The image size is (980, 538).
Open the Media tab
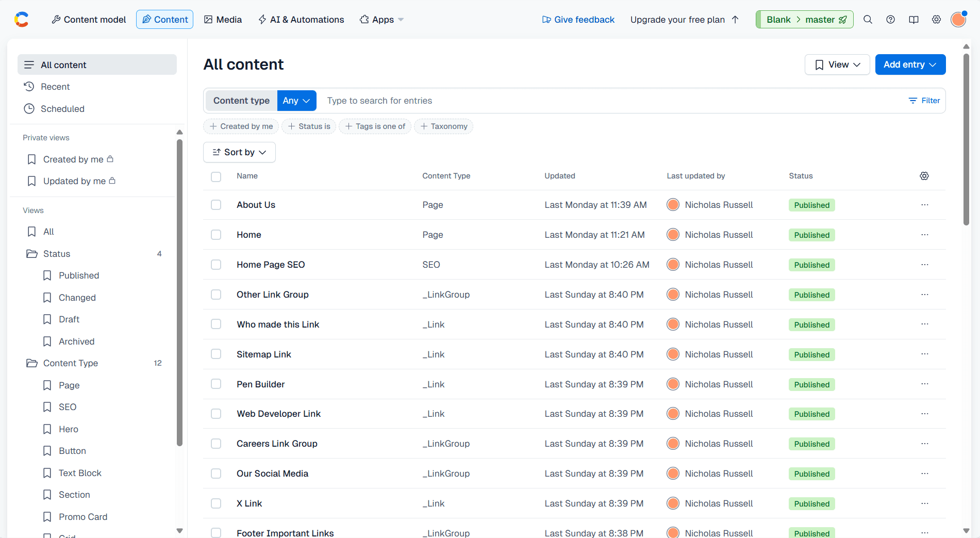click(223, 20)
